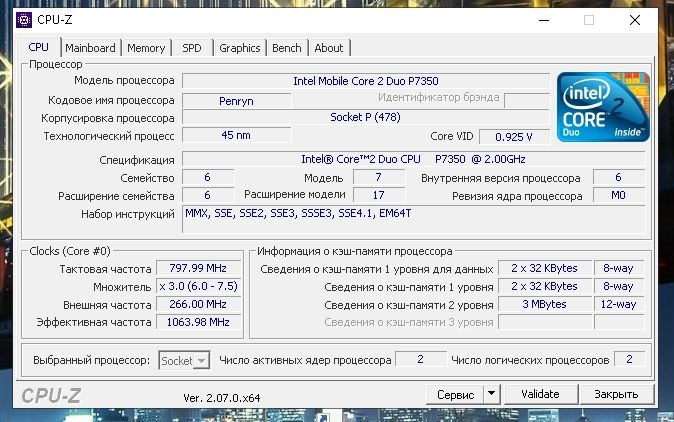Click the Спецификация value field
Screen dimensions: 674x422
[x=413, y=159]
